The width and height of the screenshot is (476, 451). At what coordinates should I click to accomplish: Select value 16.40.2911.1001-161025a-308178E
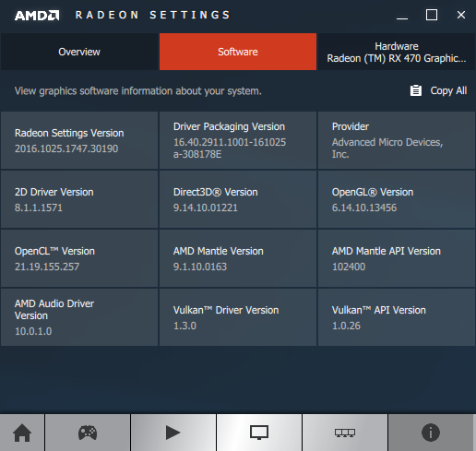230,148
